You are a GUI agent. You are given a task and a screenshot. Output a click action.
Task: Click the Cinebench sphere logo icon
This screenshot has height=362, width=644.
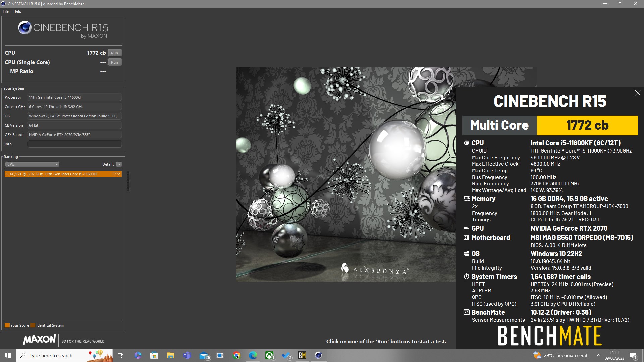25,28
